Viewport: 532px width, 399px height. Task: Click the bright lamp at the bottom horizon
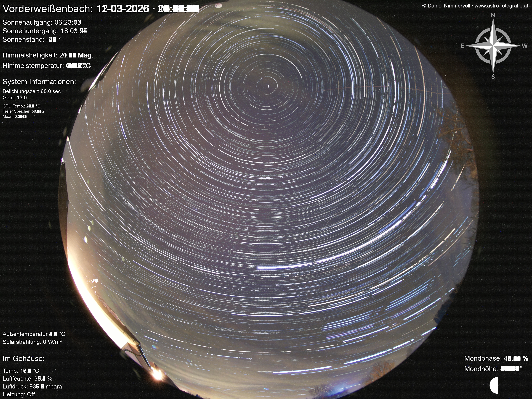coord(158,375)
